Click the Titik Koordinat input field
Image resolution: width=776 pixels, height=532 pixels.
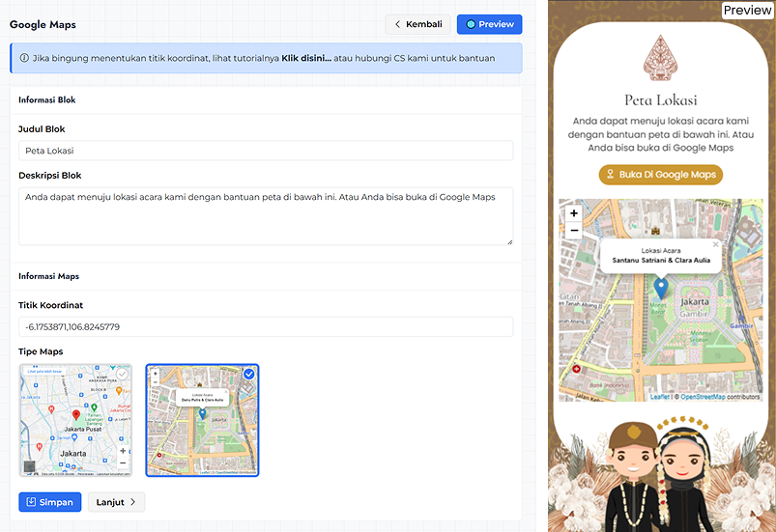[266, 326]
